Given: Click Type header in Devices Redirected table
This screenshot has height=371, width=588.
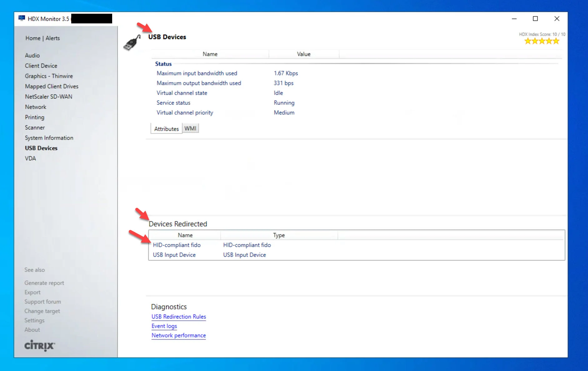Looking at the screenshot, I should point(279,235).
